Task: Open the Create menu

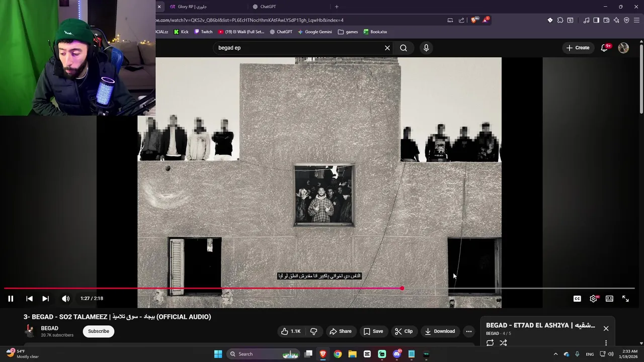Action: pyautogui.click(x=578, y=48)
